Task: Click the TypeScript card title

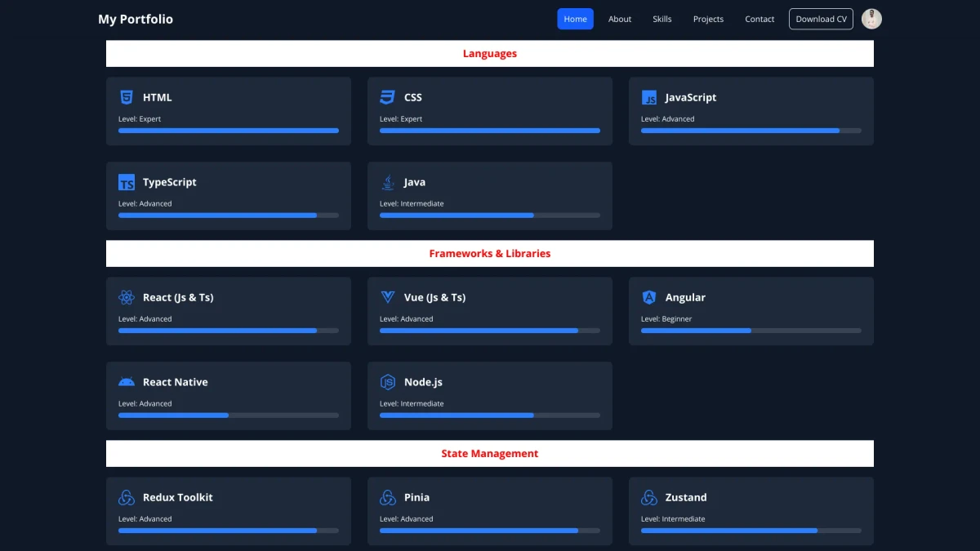Action: coord(170,182)
